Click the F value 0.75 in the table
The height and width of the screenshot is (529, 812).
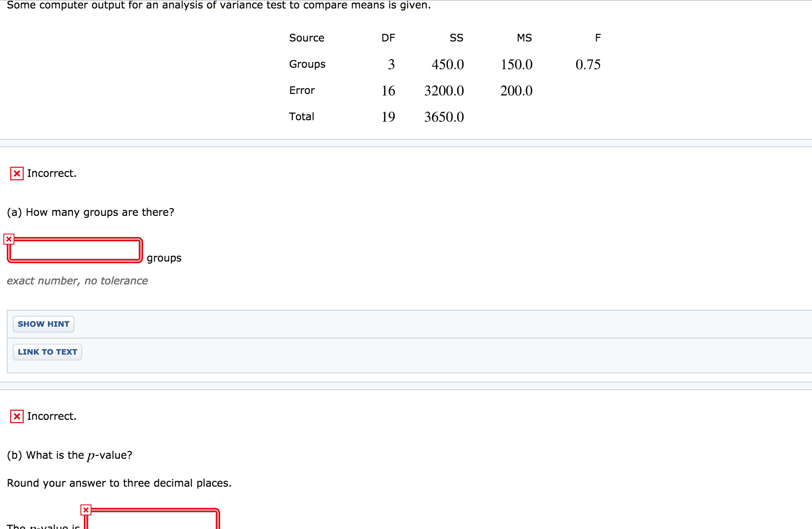click(588, 64)
